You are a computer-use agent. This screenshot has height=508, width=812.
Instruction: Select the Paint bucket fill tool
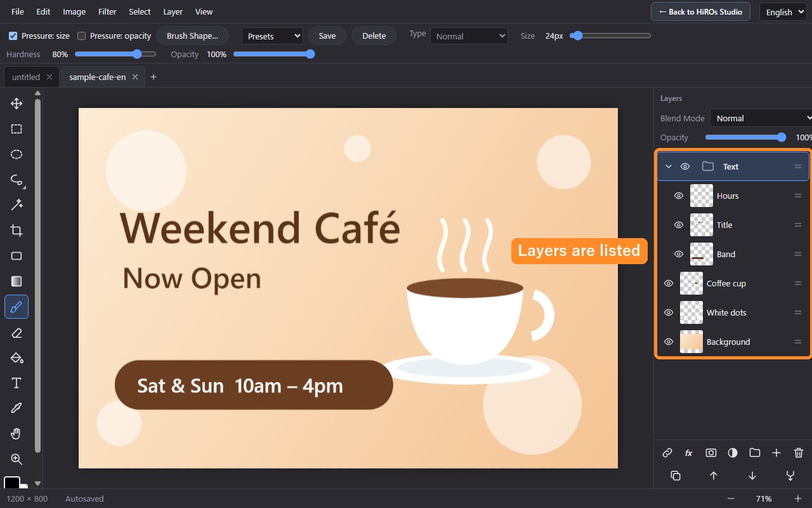tap(16, 358)
